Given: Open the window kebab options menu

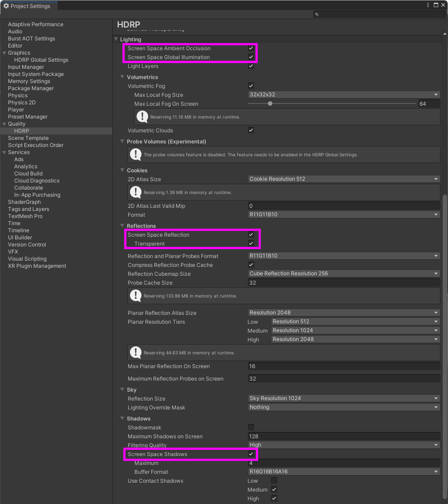Looking at the screenshot, I should (x=428, y=5).
